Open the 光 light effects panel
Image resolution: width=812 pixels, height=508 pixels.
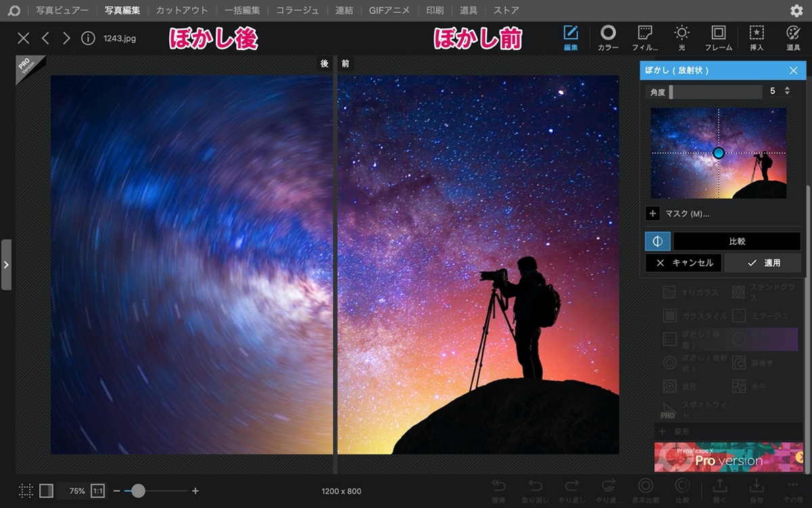[x=681, y=38]
